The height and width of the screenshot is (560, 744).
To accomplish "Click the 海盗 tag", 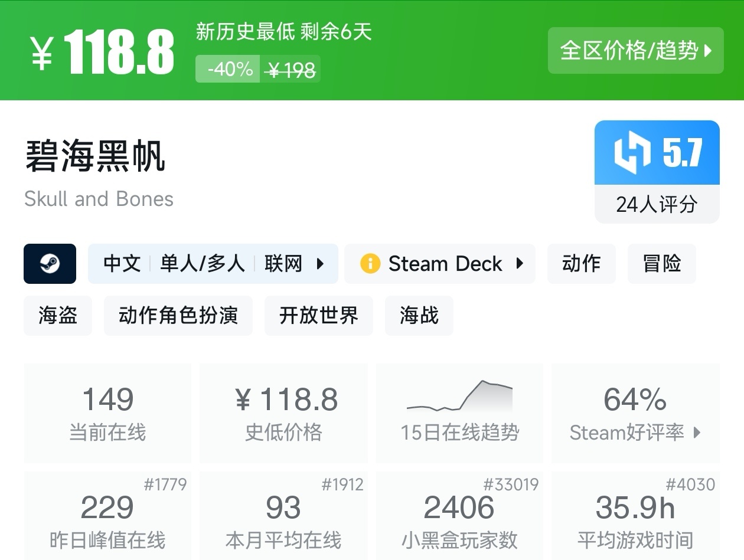I will pyautogui.click(x=57, y=316).
